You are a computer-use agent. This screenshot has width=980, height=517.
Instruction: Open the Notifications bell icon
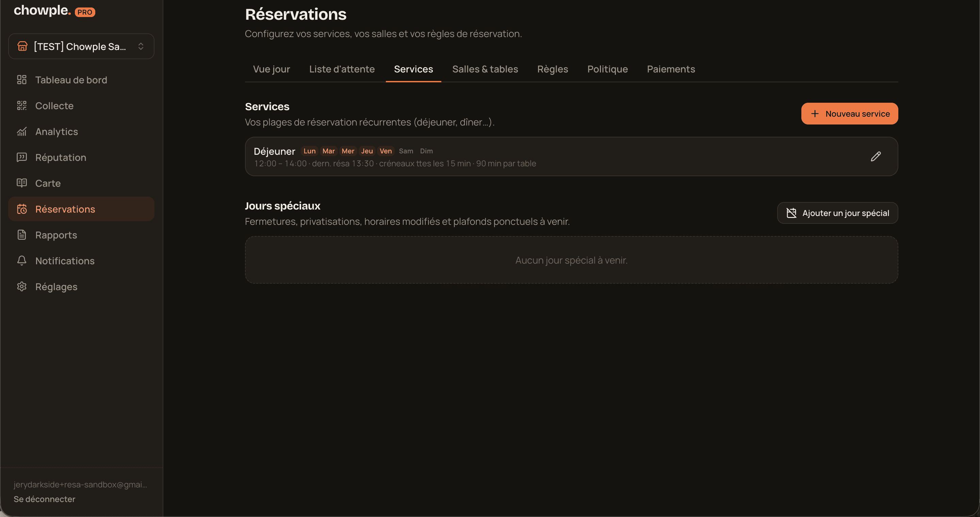(x=22, y=261)
